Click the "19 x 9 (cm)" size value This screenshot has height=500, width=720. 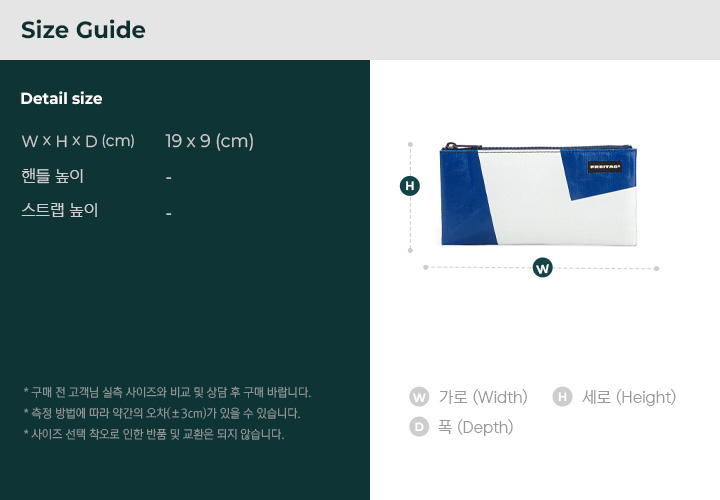click(x=209, y=141)
